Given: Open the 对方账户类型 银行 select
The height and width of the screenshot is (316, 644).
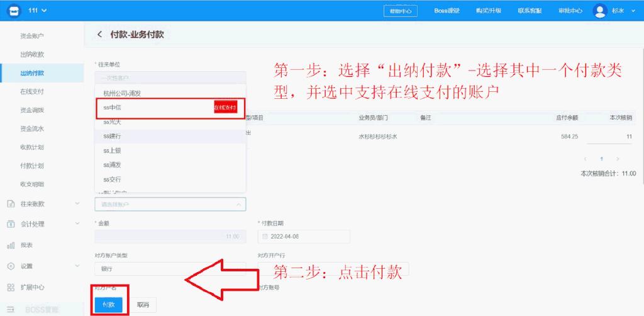Looking at the screenshot, I should pos(170,269).
